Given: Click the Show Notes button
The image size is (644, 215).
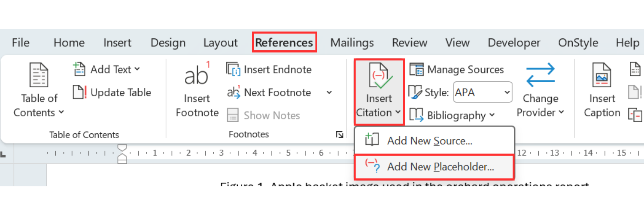Looking at the screenshot, I should (x=264, y=115).
